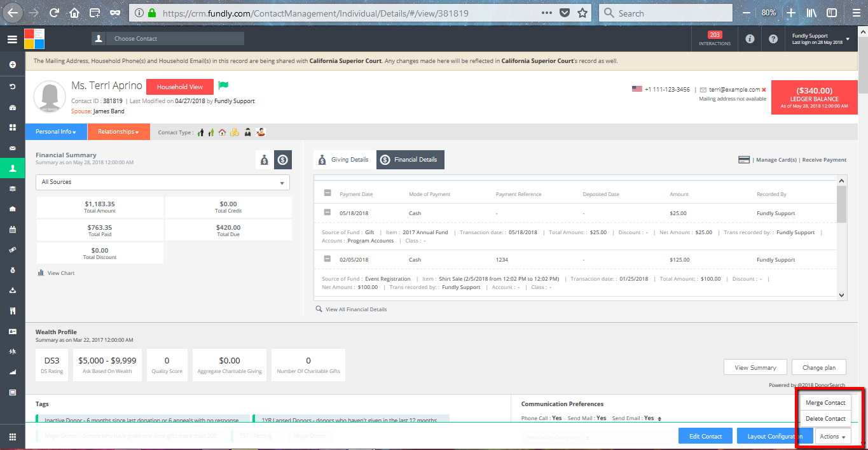The width and height of the screenshot is (868, 450).
Task: Expand the Personal Info dropdown
Action: (56, 132)
